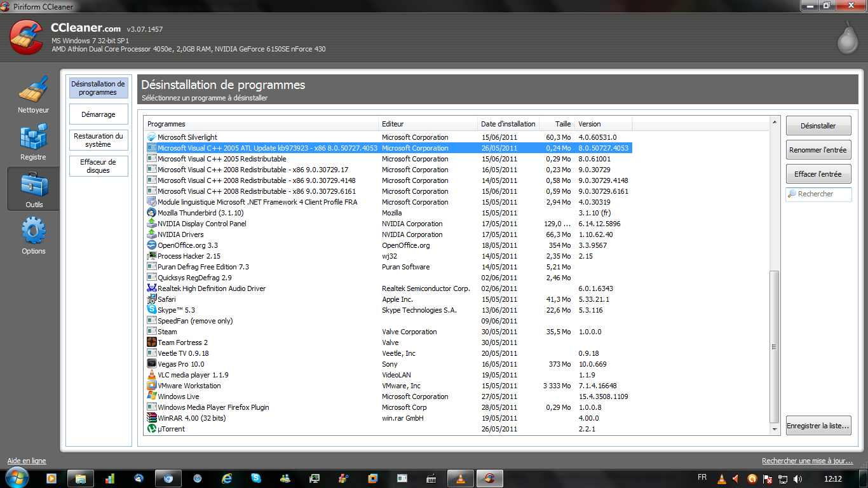Select the SpeedFan (remove only) row
Screen dimensions: 868x488
coord(388,321)
